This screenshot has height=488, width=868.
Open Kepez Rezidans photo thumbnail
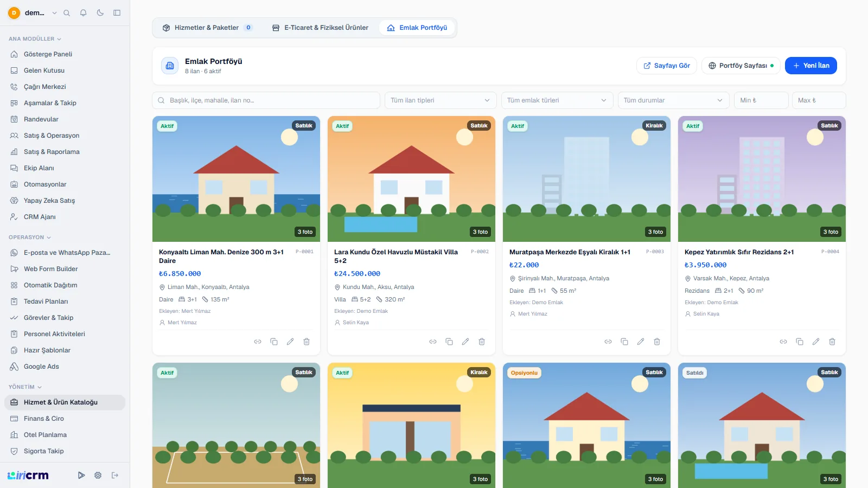[x=762, y=179]
